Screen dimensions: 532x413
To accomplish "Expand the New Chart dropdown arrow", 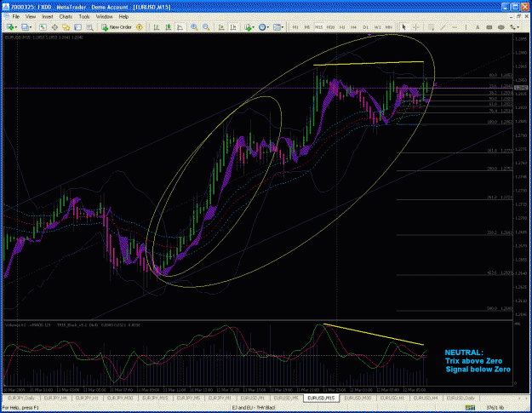I will pos(16,27).
